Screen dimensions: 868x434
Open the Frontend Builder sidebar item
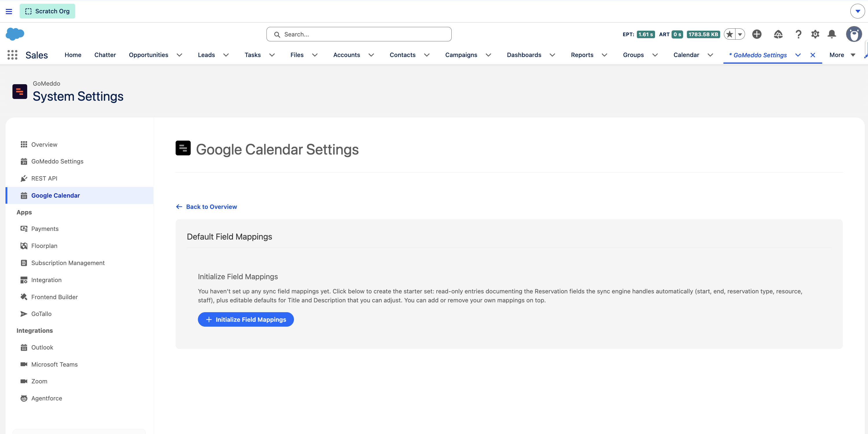[x=80, y=297]
